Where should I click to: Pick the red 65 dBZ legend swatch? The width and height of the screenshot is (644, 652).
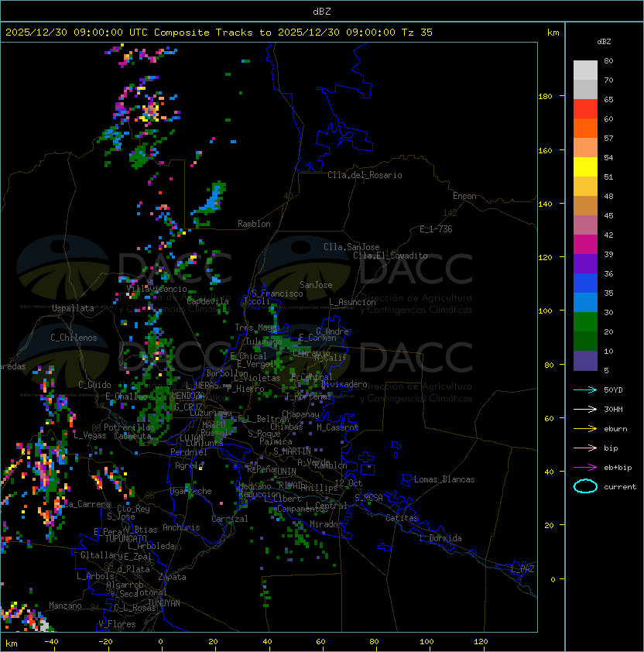[x=585, y=109]
